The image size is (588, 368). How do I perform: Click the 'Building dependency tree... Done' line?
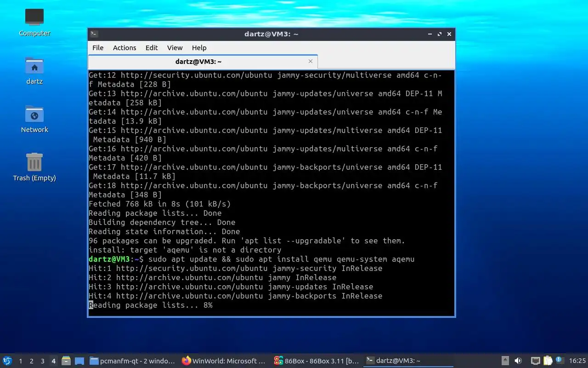[162, 222]
